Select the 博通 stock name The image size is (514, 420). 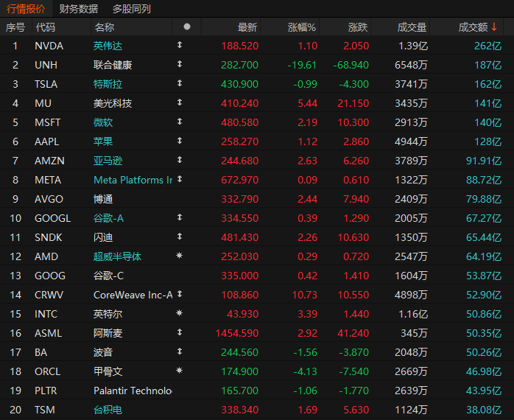click(103, 199)
